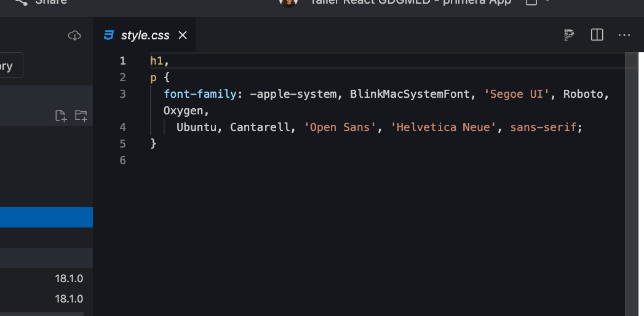Click the new folder icon
Image resolution: width=644 pixels, height=316 pixels.
point(81,116)
